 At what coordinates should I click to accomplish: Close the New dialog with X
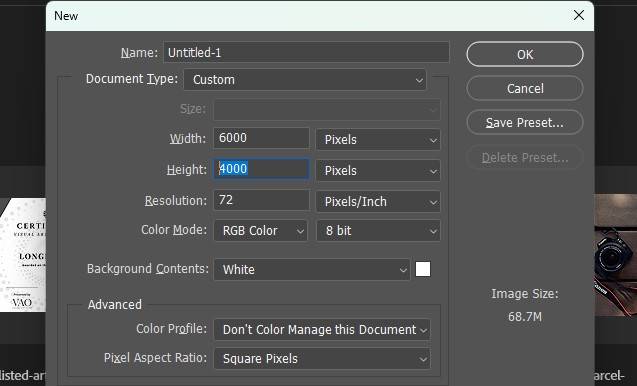579,15
